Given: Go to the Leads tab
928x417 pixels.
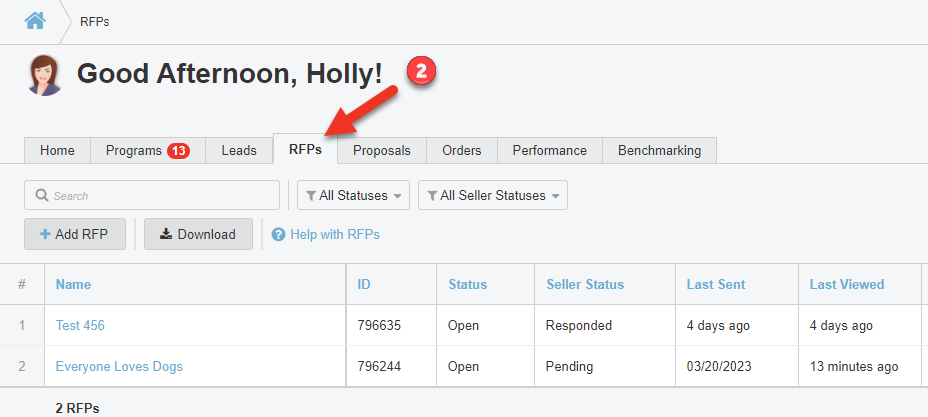Looking at the screenshot, I should 239,151.
